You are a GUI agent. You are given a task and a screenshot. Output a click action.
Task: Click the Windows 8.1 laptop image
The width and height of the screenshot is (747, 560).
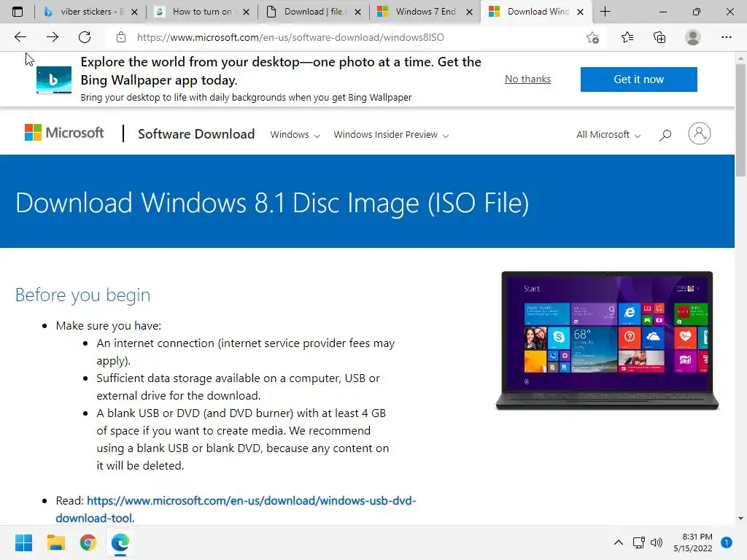click(607, 341)
